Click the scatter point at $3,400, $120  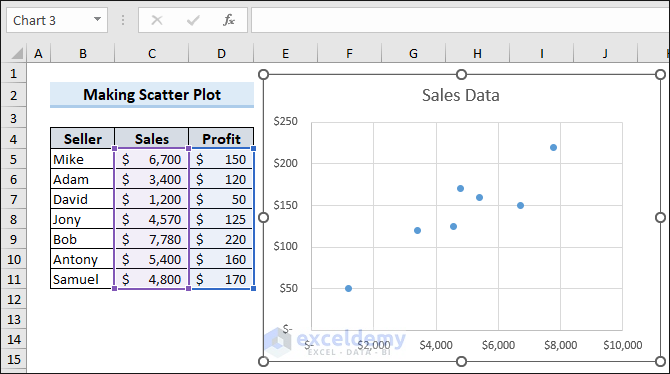417,230
